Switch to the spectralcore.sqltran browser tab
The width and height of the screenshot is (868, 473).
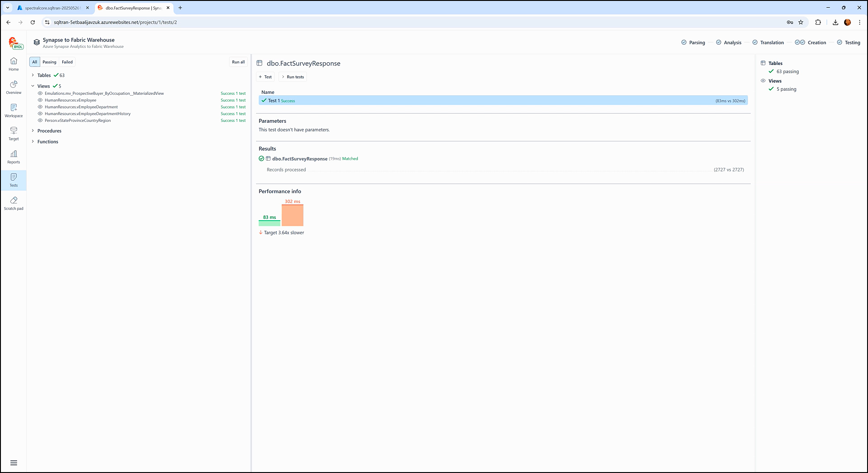click(52, 8)
